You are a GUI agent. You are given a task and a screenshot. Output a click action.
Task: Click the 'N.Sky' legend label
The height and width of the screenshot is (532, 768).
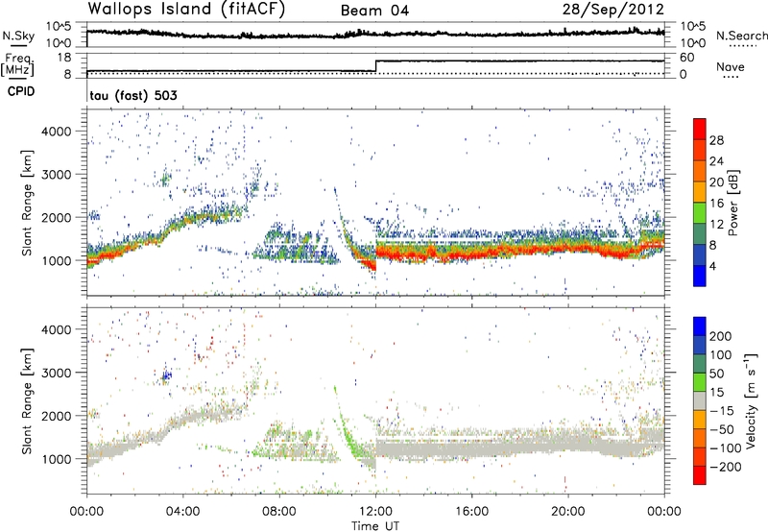click(x=18, y=36)
